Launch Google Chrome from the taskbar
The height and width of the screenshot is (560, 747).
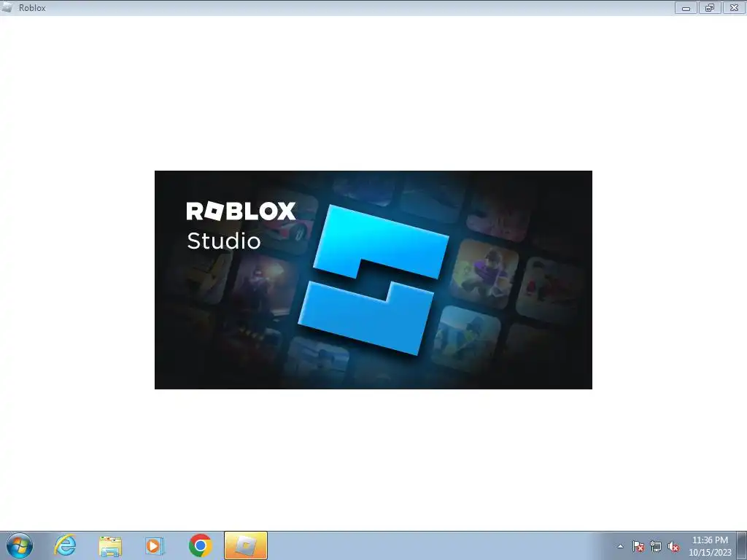click(x=200, y=545)
